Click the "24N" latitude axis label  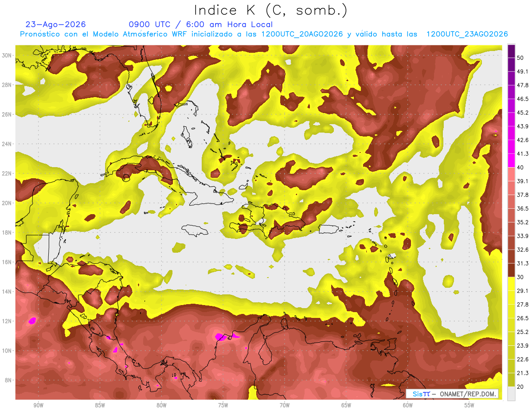click(7, 144)
